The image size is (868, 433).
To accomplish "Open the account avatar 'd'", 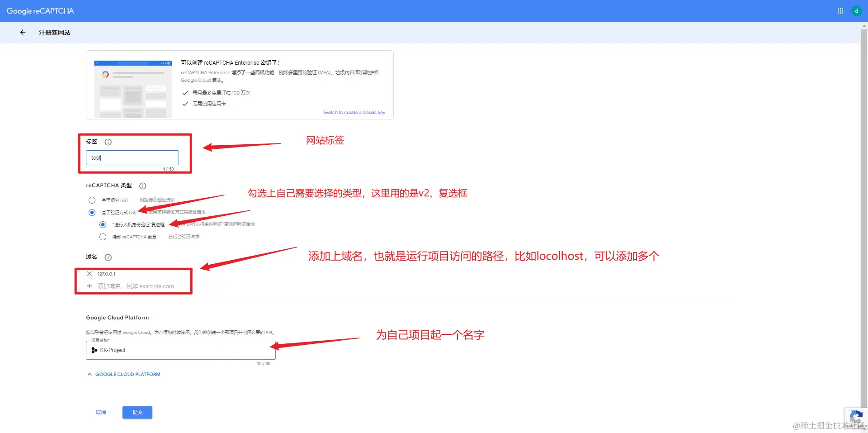I will pos(856,11).
